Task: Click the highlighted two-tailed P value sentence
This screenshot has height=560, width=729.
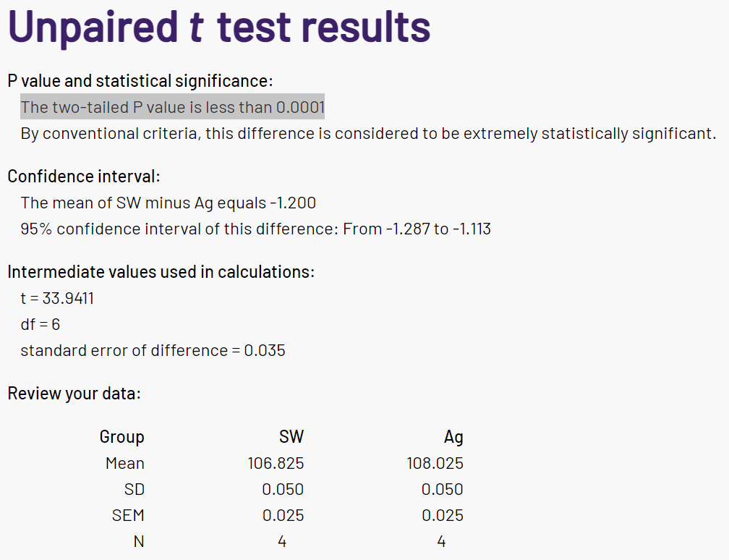Action: pos(172,107)
